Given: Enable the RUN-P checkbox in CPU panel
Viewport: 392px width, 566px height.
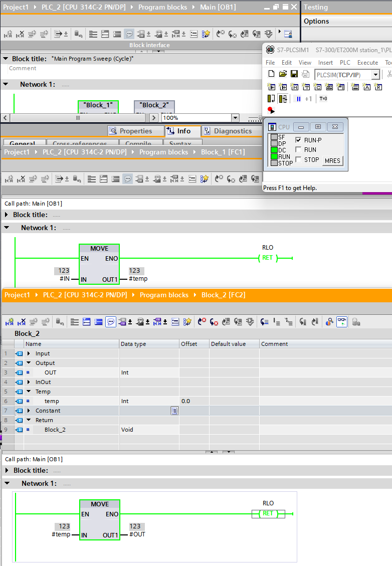Looking at the screenshot, I should pyautogui.click(x=299, y=140).
